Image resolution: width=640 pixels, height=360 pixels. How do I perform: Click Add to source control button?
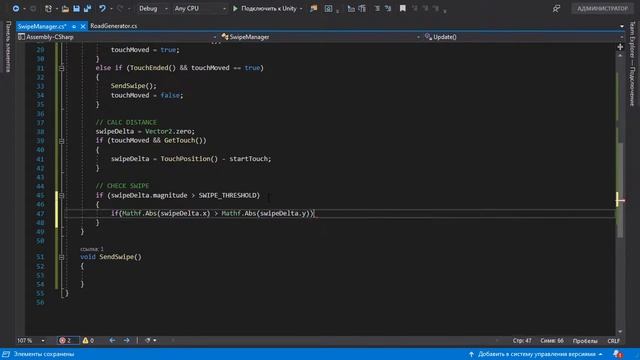click(x=536, y=354)
